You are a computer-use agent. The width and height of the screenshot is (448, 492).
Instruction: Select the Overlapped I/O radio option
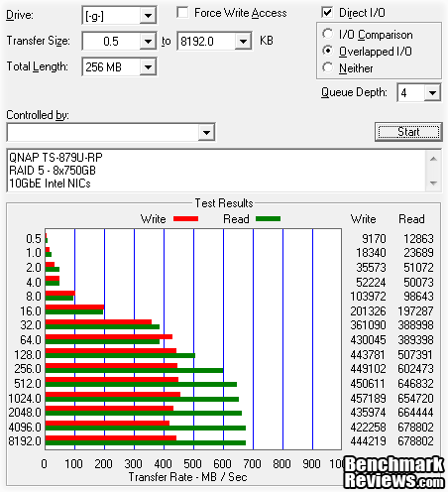[328, 51]
